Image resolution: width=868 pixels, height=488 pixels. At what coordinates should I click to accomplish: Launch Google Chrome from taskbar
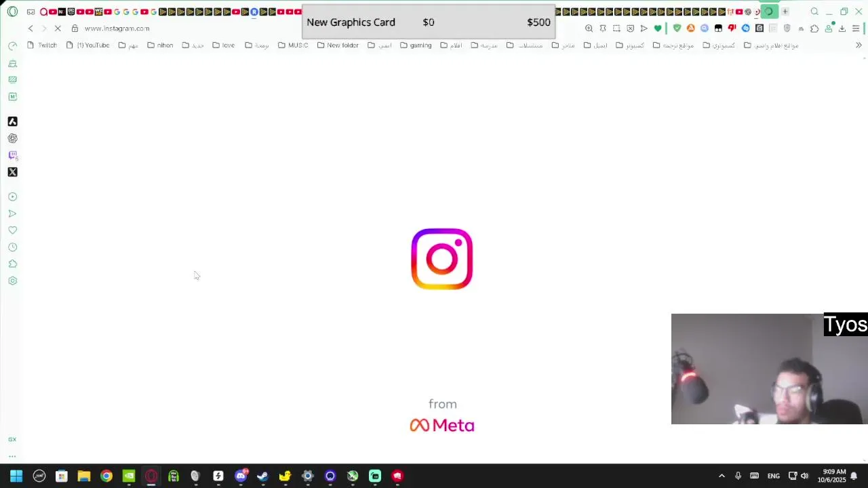pos(106,476)
